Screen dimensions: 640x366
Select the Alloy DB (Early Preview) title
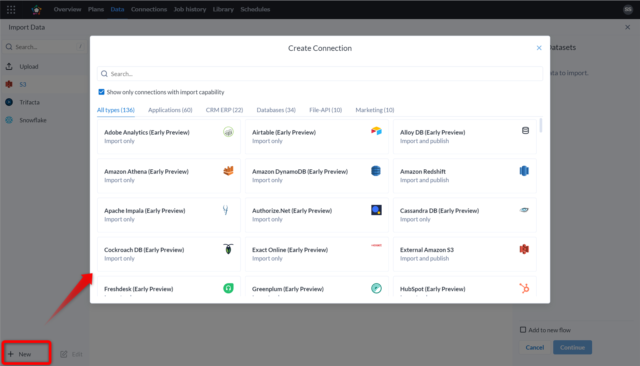point(433,132)
